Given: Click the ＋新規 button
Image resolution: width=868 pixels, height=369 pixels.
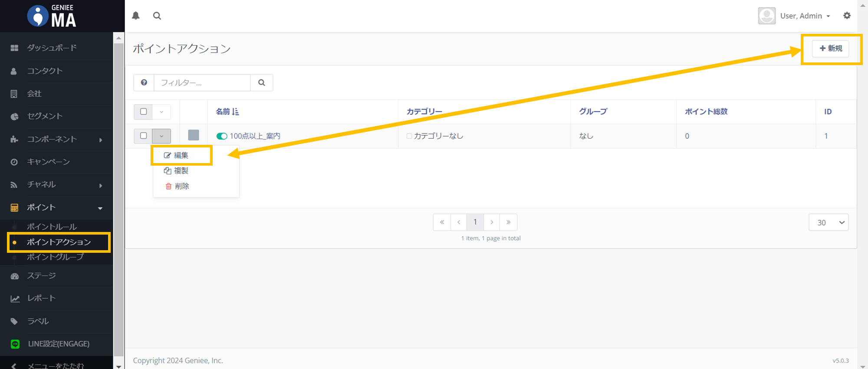Looking at the screenshot, I should 831,49.
